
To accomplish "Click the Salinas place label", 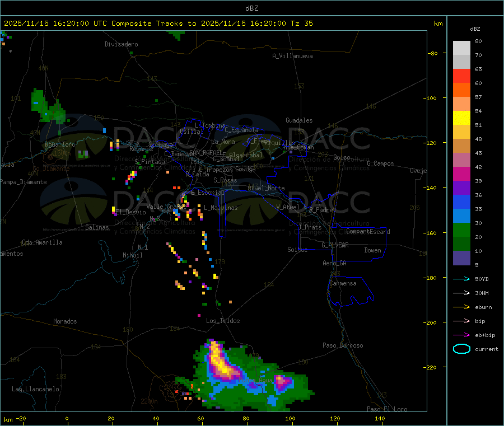I will click(97, 227).
